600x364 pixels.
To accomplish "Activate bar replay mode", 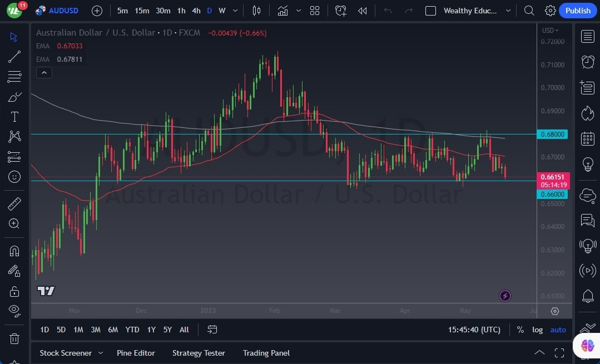I will click(362, 11).
